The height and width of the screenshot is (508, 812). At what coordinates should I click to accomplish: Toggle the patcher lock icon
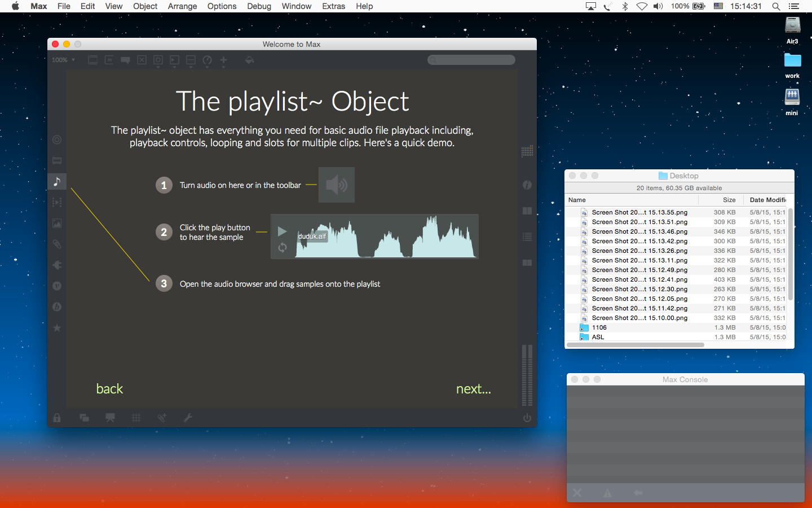[x=57, y=418]
